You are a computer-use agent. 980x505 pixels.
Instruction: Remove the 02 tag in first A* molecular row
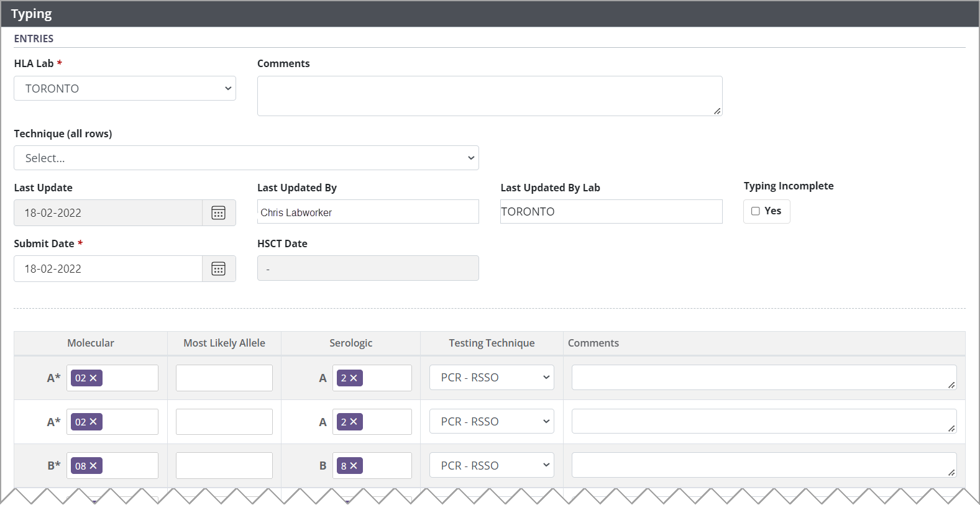[93, 378]
